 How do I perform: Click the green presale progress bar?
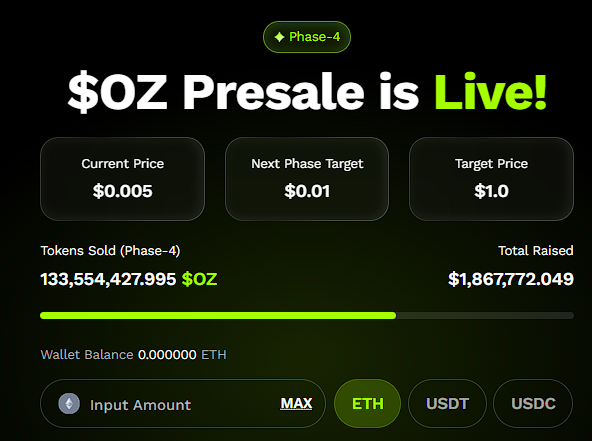[307, 315]
